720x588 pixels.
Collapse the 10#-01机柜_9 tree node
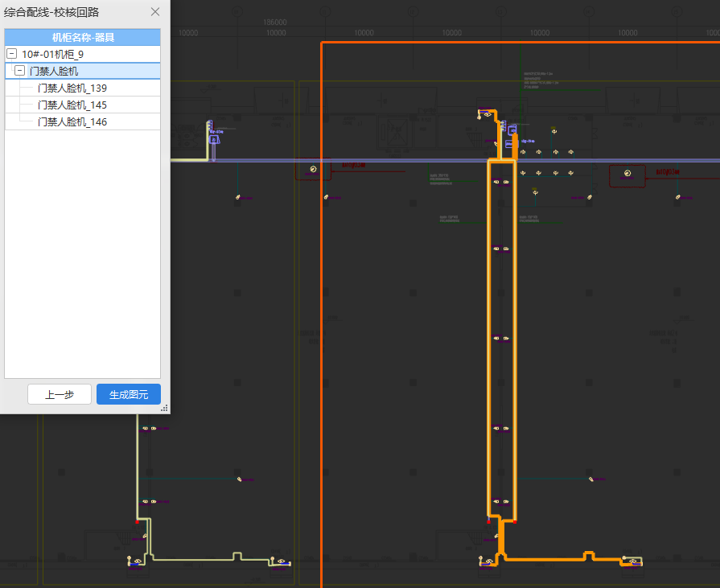click(x=12, y=54)
